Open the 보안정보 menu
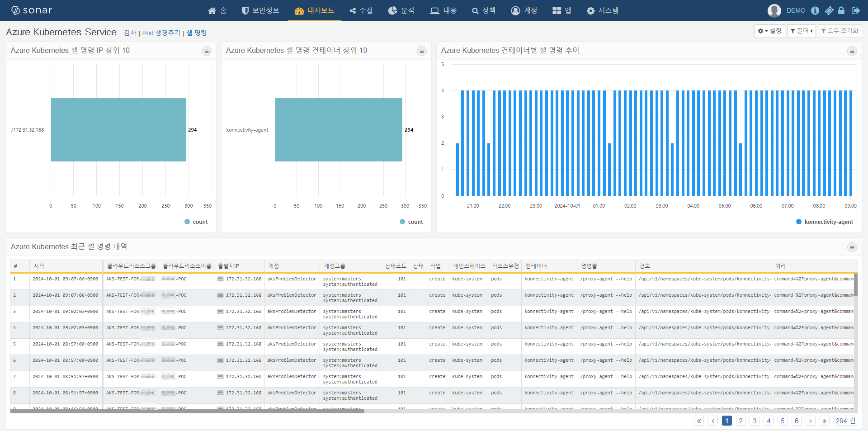This screenshot has width=868, height=431. click(260, 10)
